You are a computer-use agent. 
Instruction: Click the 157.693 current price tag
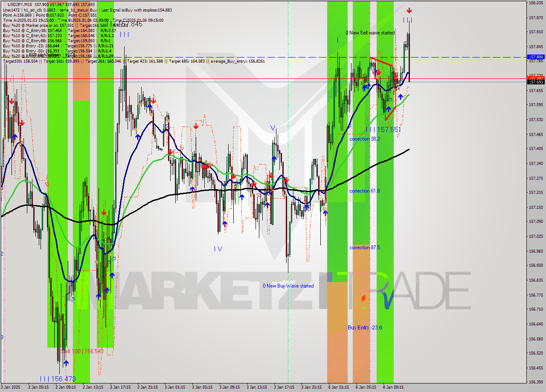tap(536, 82)
